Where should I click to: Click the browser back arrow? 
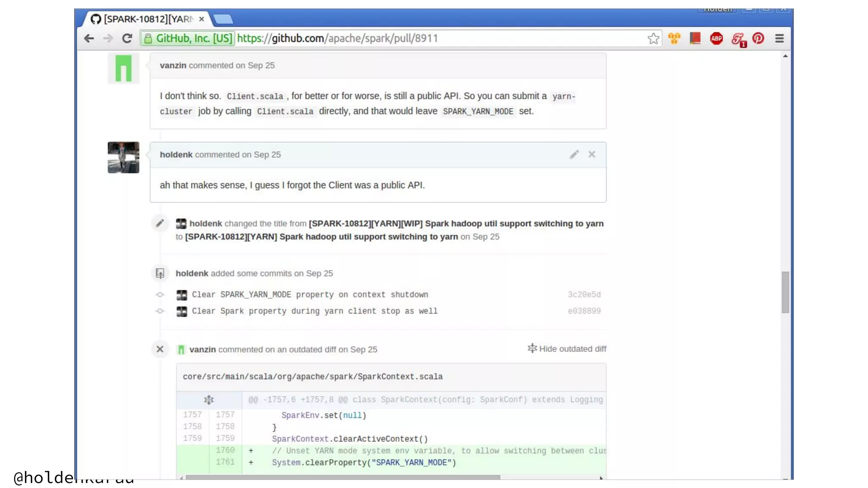(x=89, y=39)
